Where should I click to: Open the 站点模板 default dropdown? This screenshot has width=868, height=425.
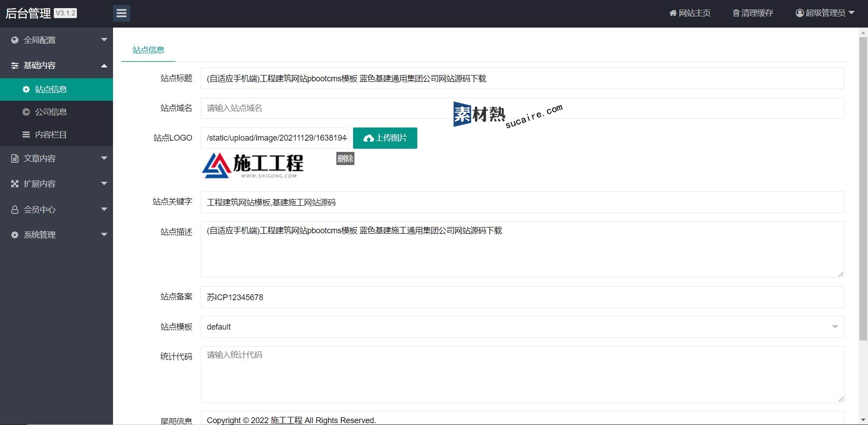522,327
